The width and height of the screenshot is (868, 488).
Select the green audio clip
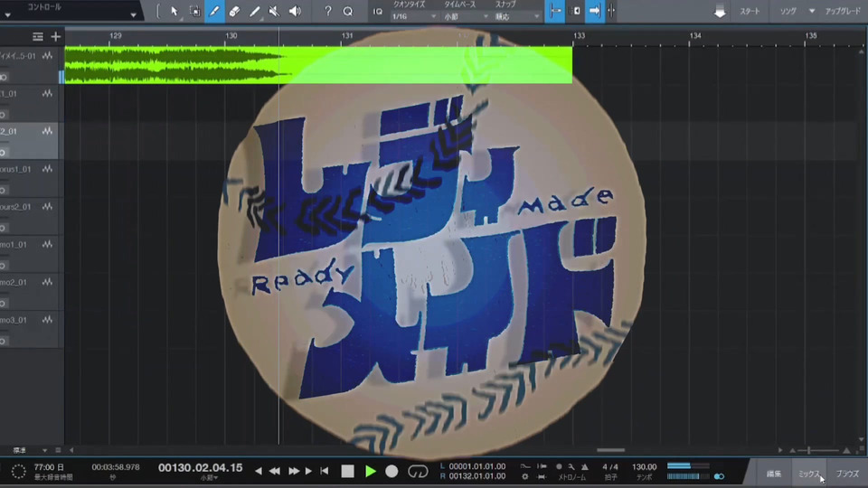tap(318, 65)
